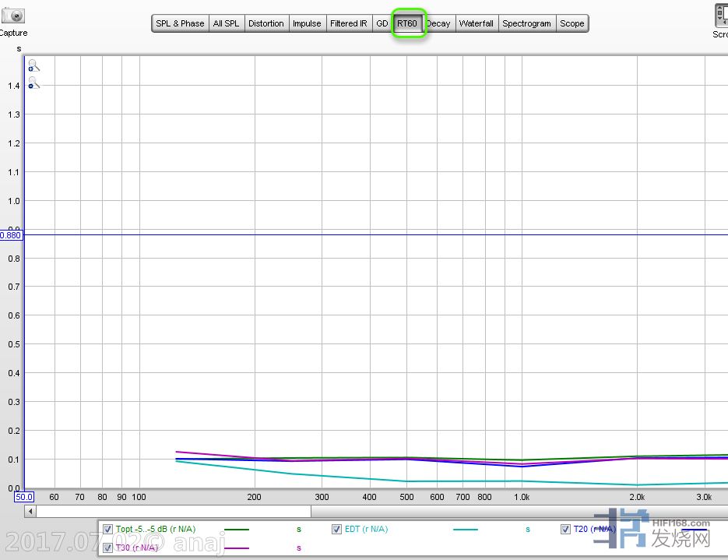This screenshot has height=560, width=728.
Task: Switch to the Waterfall tab
Action: (x=476, y=23)
